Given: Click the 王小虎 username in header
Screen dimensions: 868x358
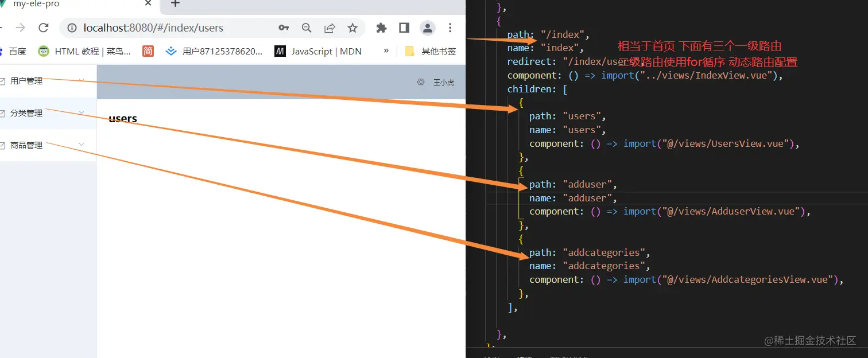Looking at the screenshot, I should [x=443, y=83].
